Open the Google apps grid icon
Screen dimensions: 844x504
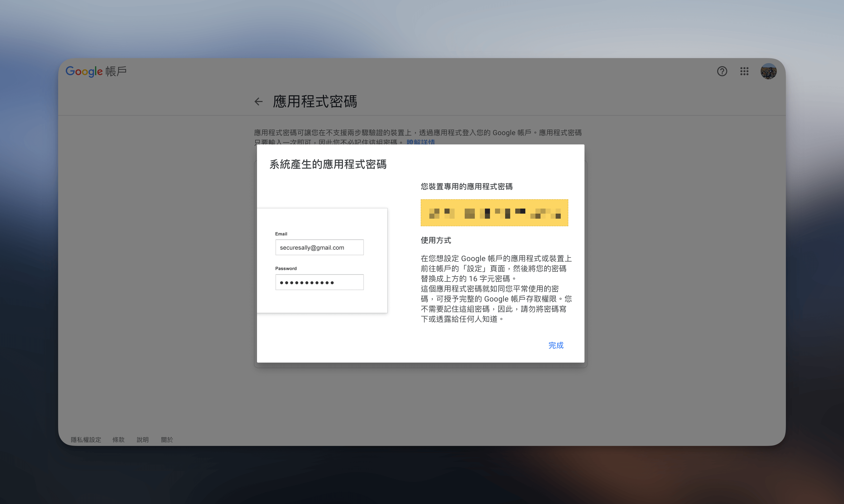coord(744,71)
